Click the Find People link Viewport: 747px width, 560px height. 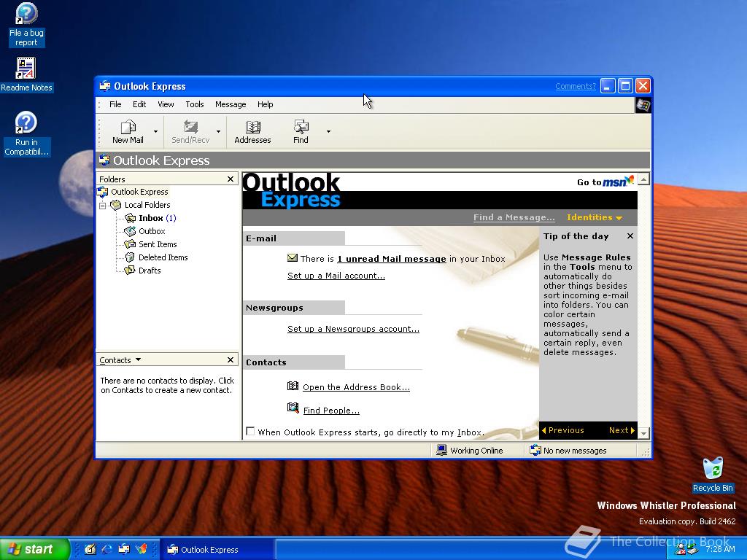point(331,411)
